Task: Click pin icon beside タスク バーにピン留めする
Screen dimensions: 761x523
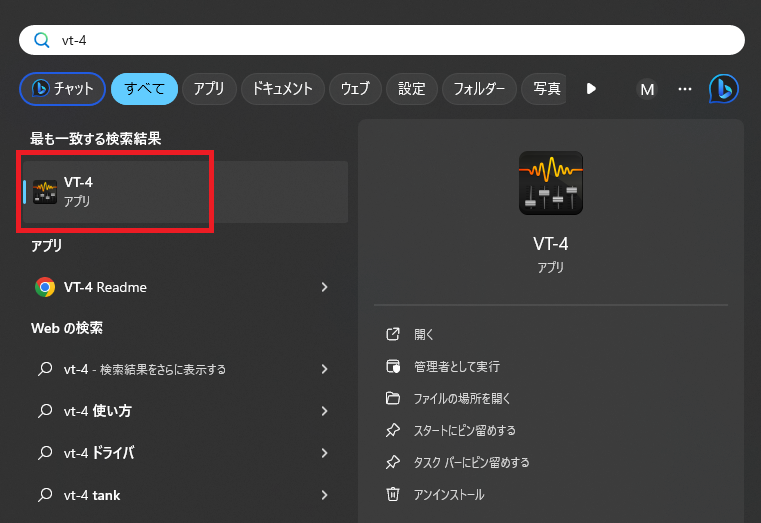Action: point(393,462)
